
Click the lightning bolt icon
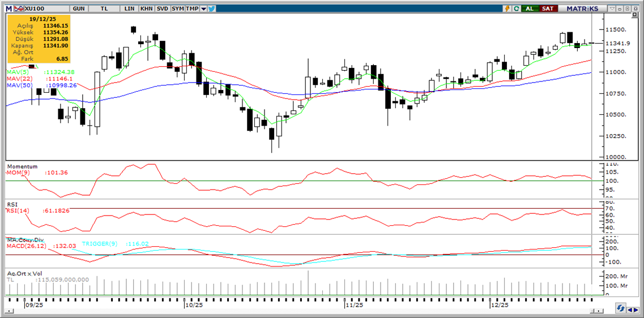[508, 8]
